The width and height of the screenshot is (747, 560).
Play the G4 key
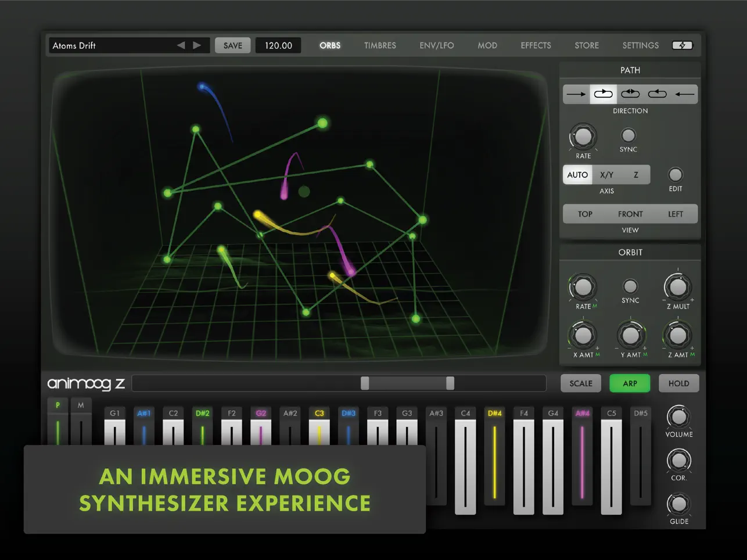coord(553,461)
